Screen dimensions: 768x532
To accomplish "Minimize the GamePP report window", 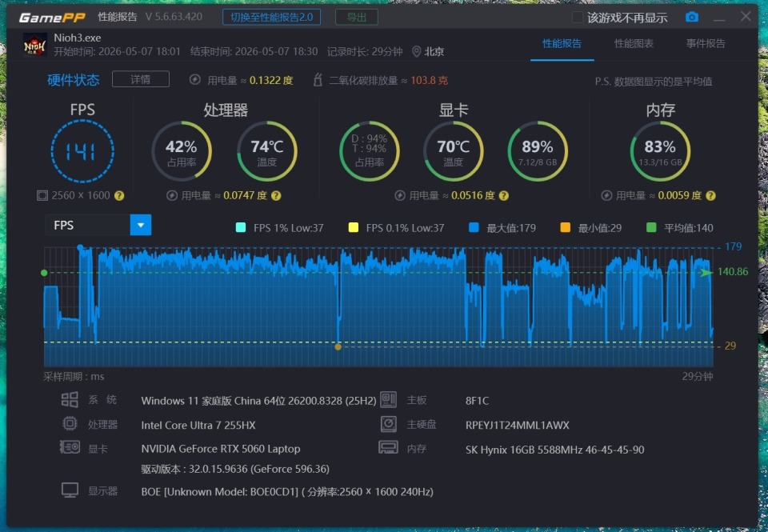I will click(x=719, y=18).
